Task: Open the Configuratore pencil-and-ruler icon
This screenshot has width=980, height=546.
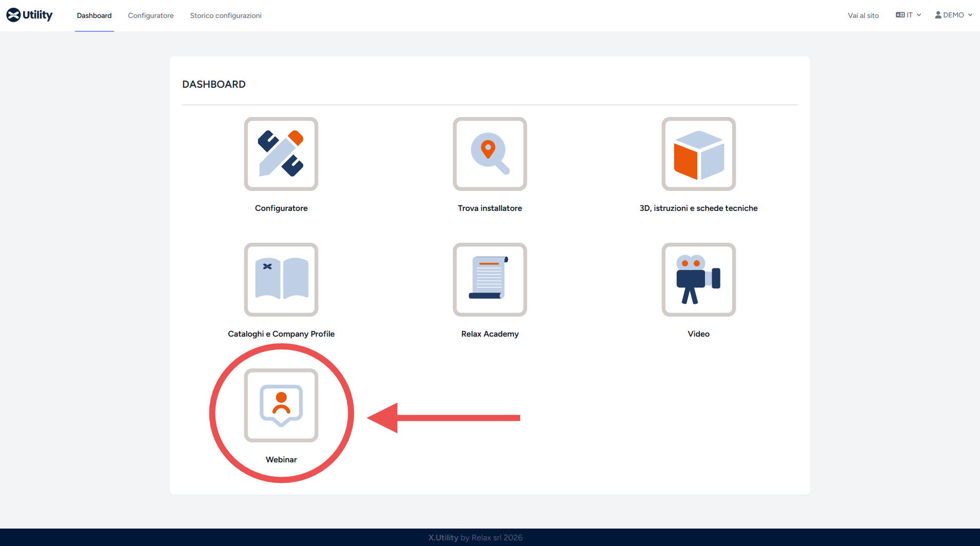Action: click(x=281, y=154)
